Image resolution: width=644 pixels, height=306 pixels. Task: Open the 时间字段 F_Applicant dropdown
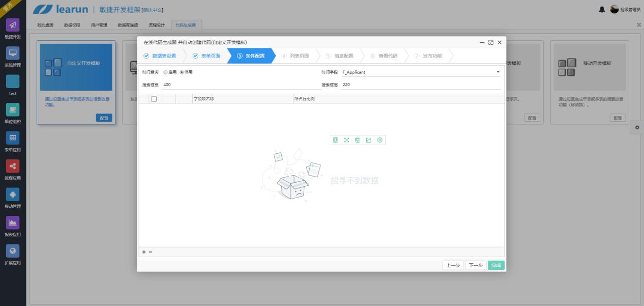point(421,72)
